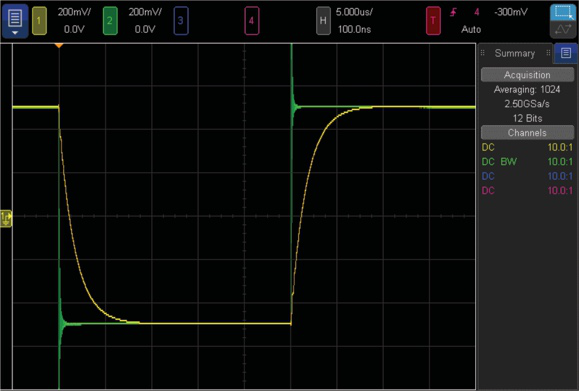Expand the dropdown arrow under main menu
The width and height of the screenshot is (579, 391).
tap(15, 33)
